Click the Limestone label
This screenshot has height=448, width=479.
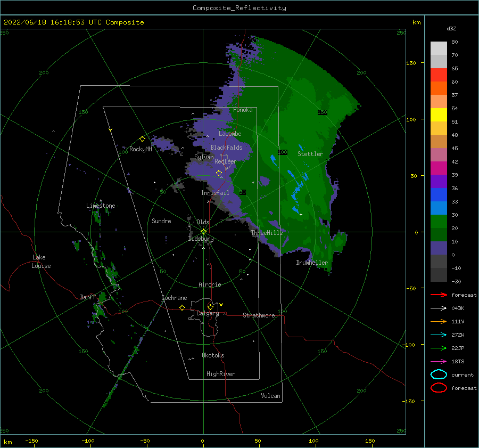101,206
